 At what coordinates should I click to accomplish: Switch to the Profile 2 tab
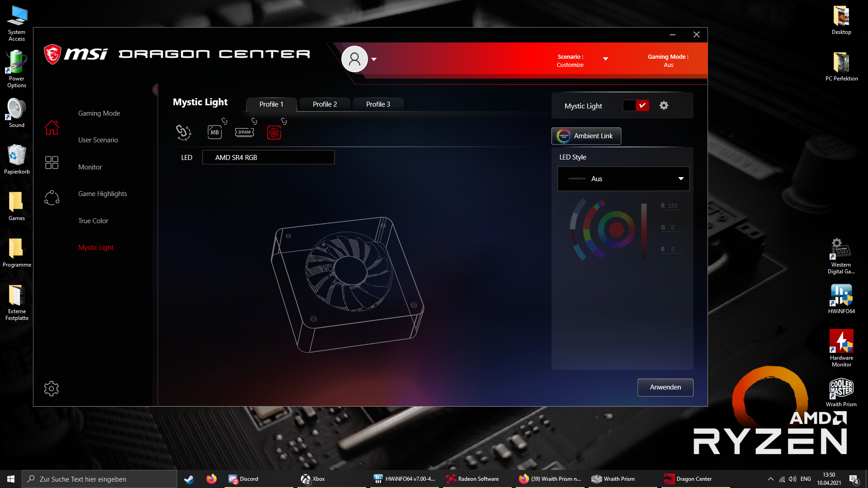(x=325, y=104)
